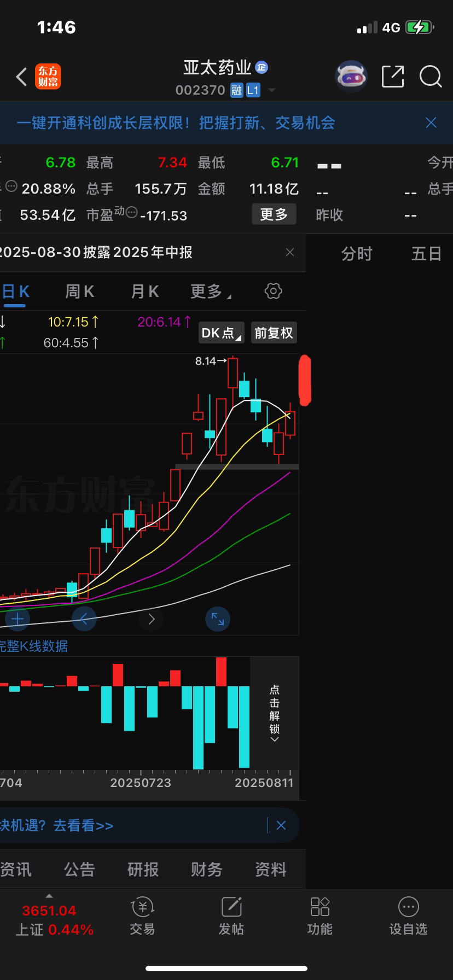Open the 财务 tab
The image size is (453, 980).
point(206,869)
